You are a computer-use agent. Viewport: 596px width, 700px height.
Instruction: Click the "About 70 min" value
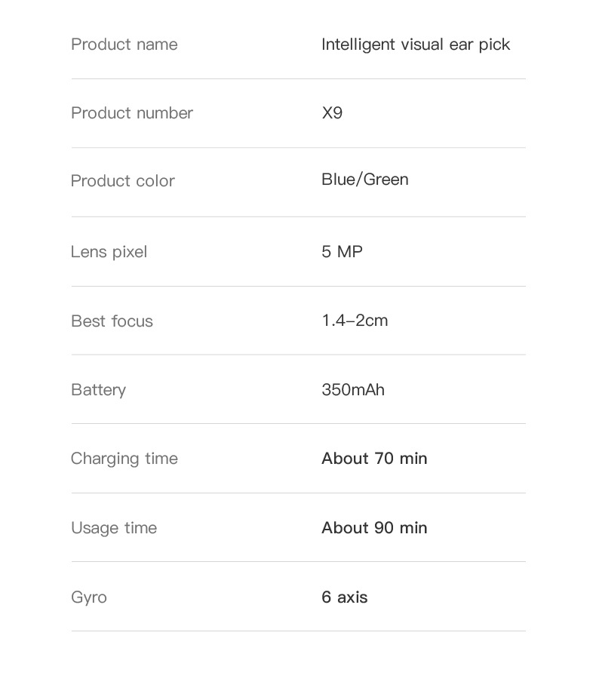click(x=374, y=459)
